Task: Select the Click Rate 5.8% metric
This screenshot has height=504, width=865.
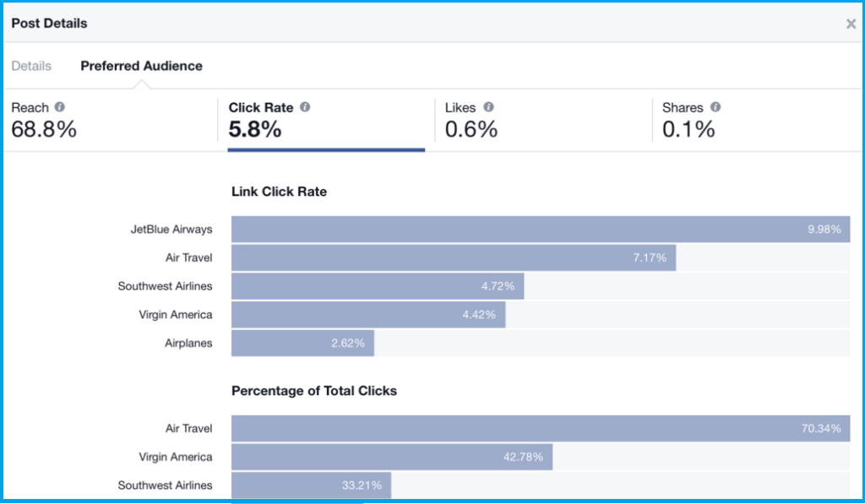Action: 326,120
